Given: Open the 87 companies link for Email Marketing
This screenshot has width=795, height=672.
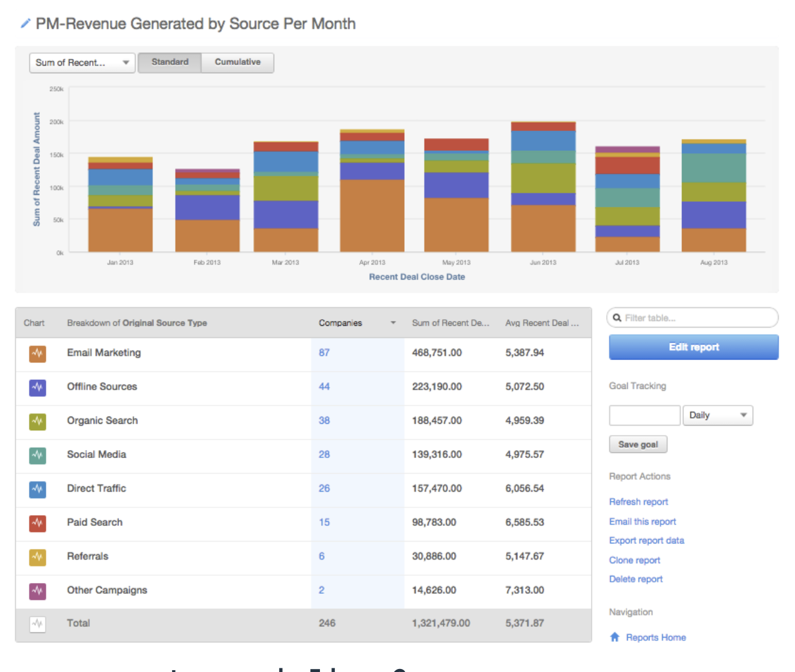Looking at the screenshot, I should 324,353.
